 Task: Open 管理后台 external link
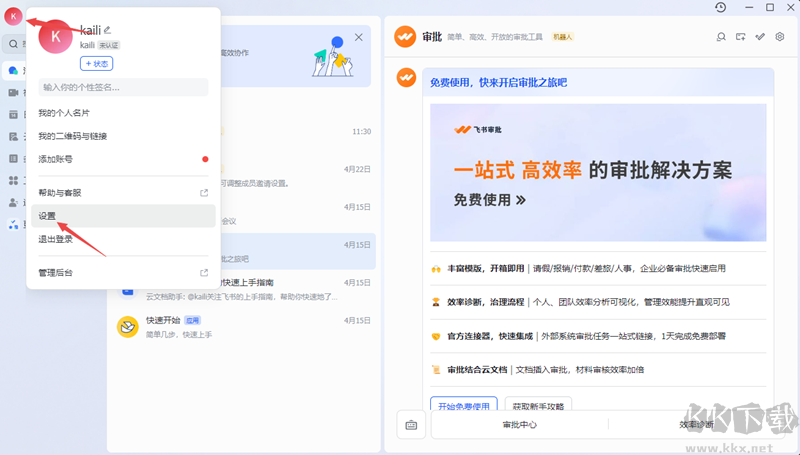pyautogui.click(x=55, y=272)
